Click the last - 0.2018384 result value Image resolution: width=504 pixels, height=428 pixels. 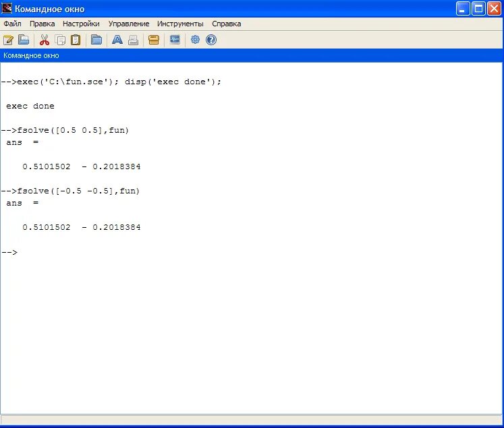[x=111, y=227]
